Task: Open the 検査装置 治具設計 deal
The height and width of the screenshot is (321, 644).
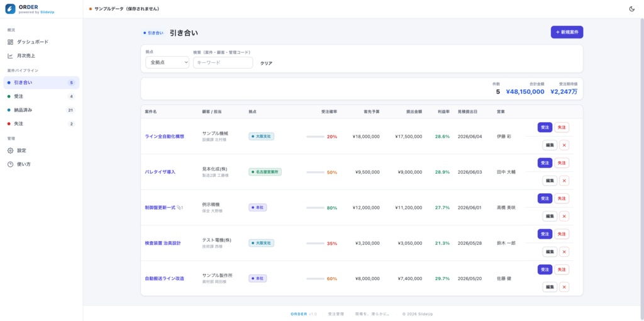Action: point(163,243)
